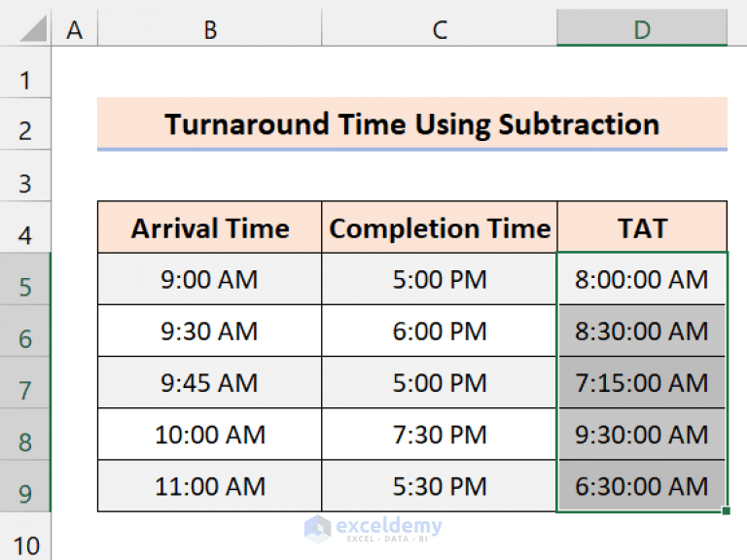Image resolution: width=747 pixels, height=560 pixels.
Task: Select row 3 header
Action: 25,175
